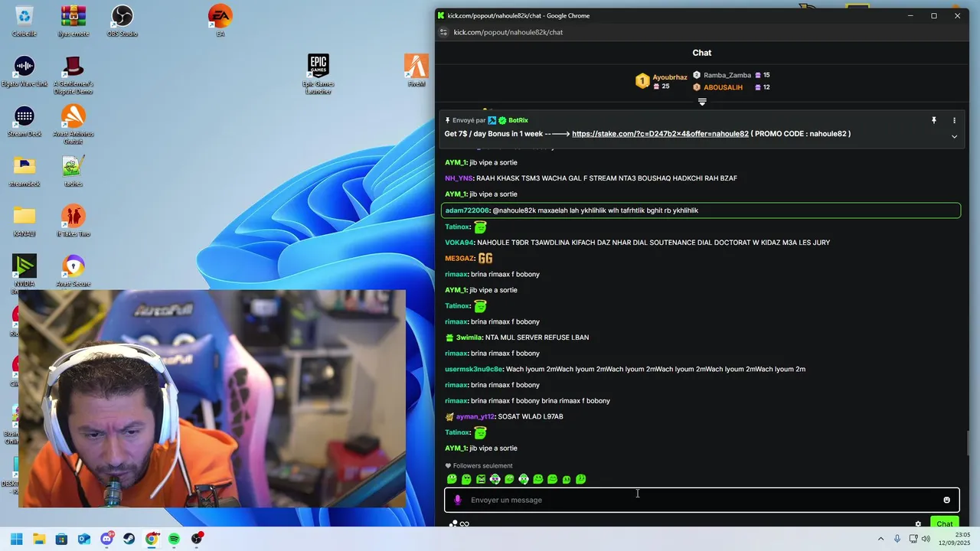
Task: Click Chrome site information icon in address bar
Action: [x=443, y=32]
